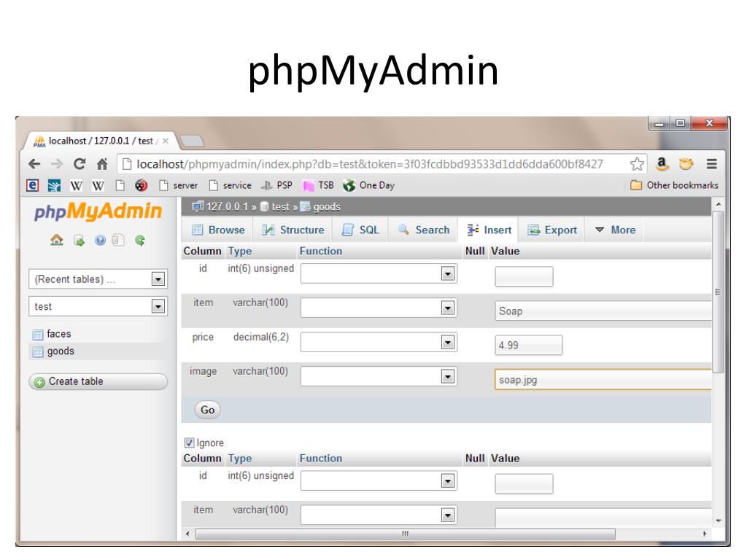This screenshot has height=560, width=747.
Task: Click the Log out icon in sidebar
Action: 79,241
